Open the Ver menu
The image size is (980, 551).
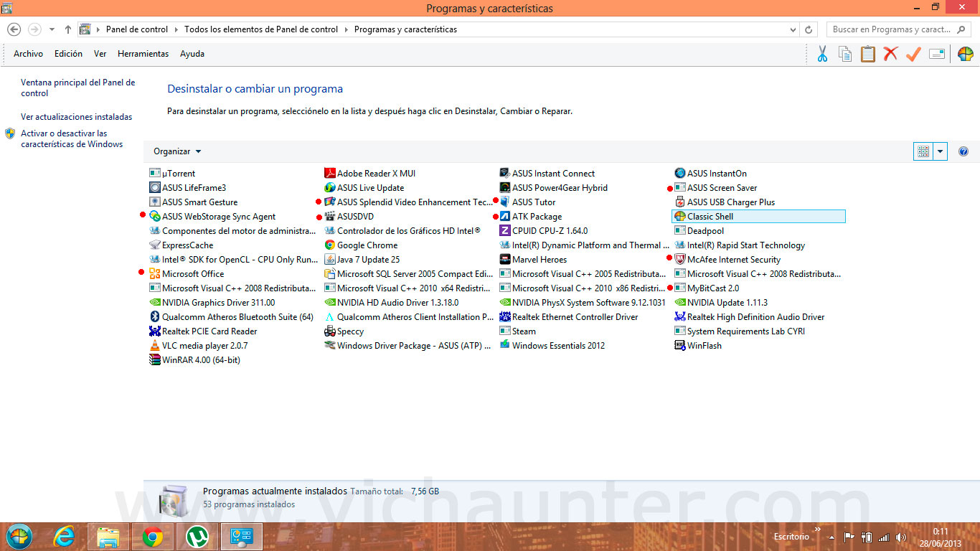click(x=100, y=54)
